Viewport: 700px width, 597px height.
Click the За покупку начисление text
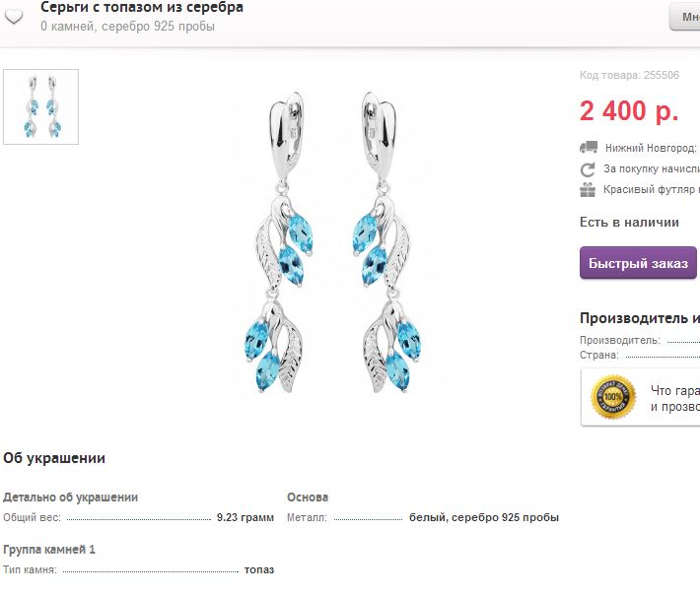tap(651, 168)
